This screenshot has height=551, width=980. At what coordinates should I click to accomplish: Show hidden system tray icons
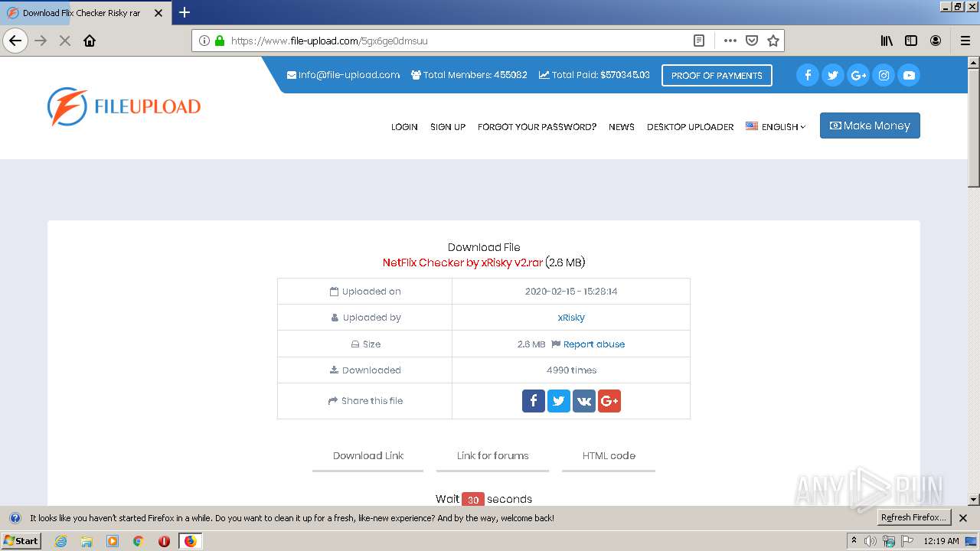click(854, 541)
